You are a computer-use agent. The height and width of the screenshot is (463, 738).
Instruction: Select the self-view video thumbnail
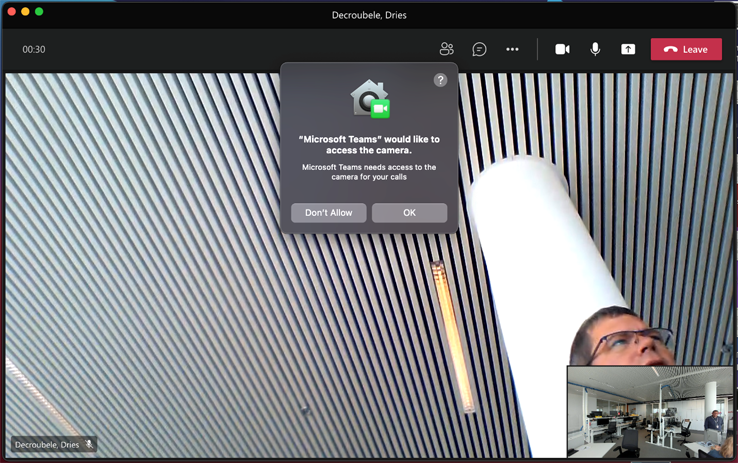tap(649, 411)
